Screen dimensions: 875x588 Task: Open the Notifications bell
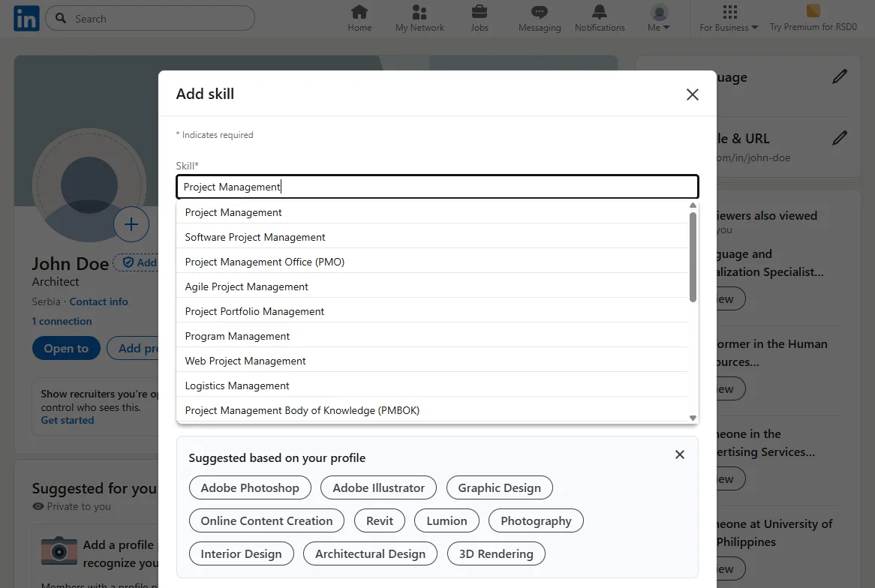(x=600, y=12)
